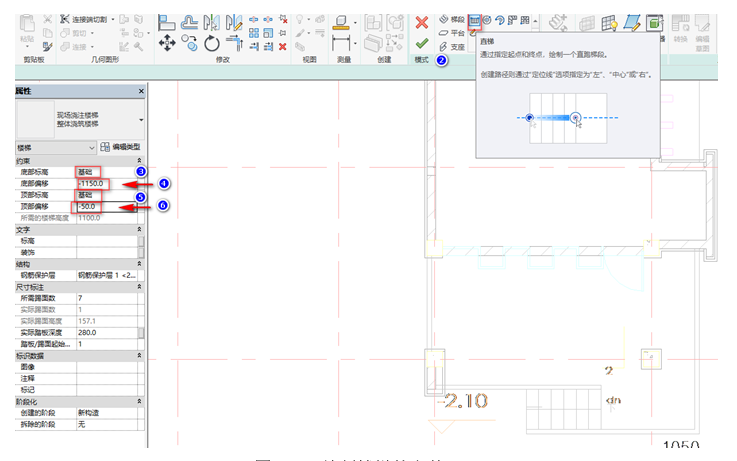The width and height of the screenshot is (737, 461).
Task: Select the straight stair run tool
Action: (474, 20)
